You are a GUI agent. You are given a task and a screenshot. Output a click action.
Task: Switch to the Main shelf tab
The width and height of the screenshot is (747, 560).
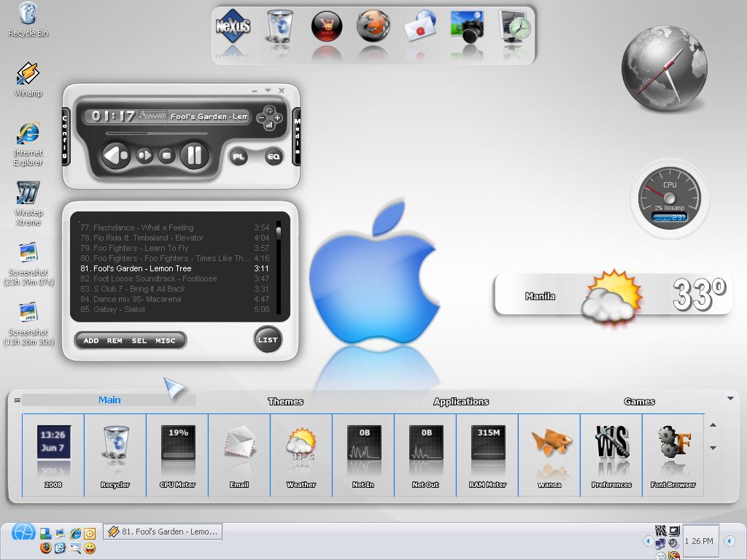click(x=109, y=400)
